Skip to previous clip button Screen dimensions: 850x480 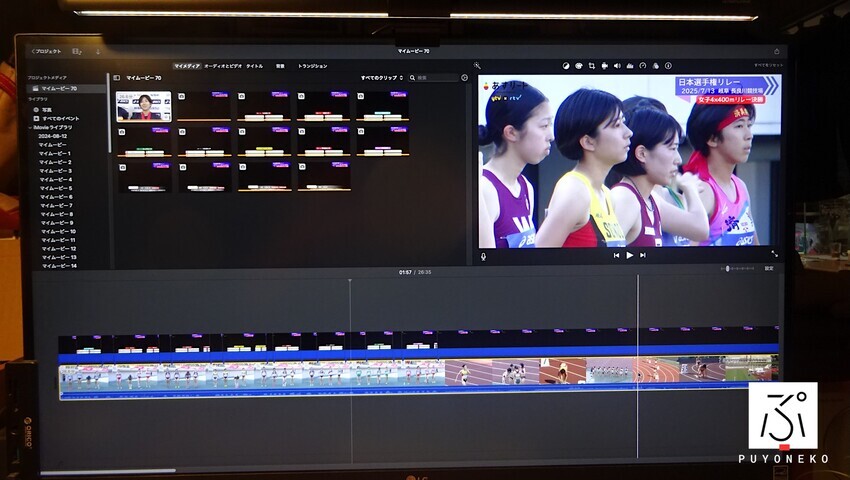pos(616,255)
